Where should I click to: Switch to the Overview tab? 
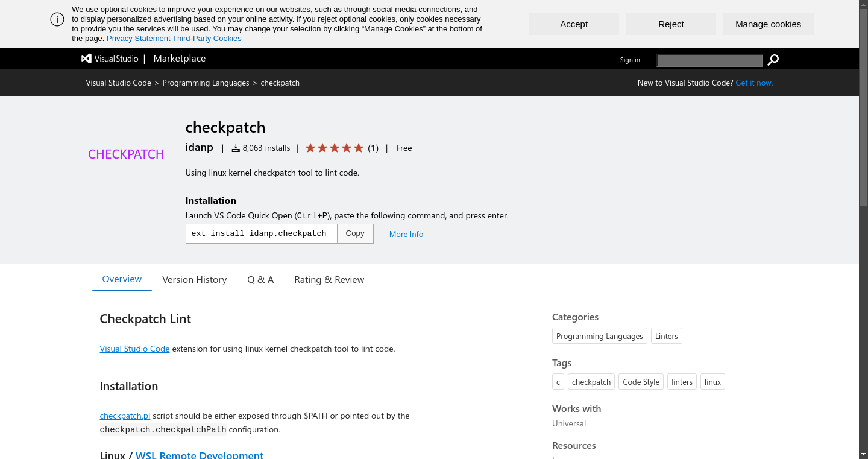(122, 279)
